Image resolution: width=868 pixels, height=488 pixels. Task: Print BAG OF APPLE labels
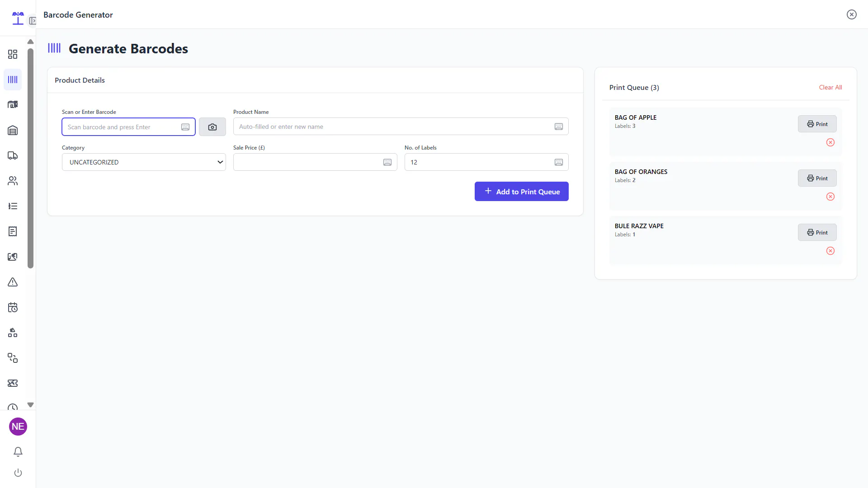817,124
